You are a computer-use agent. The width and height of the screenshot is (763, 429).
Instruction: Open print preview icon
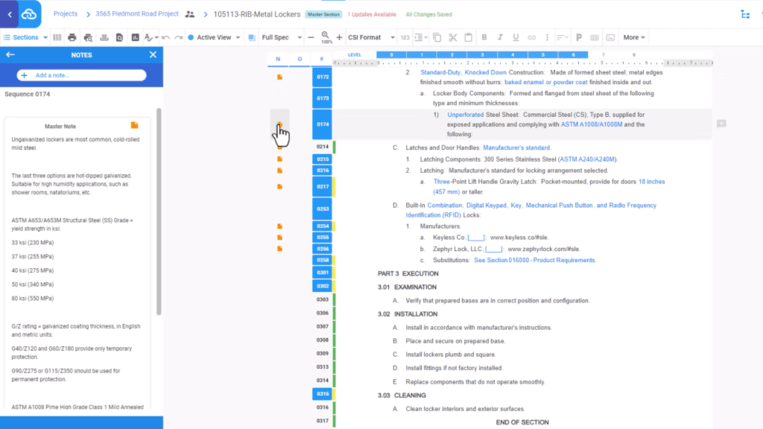pos(88,37)
